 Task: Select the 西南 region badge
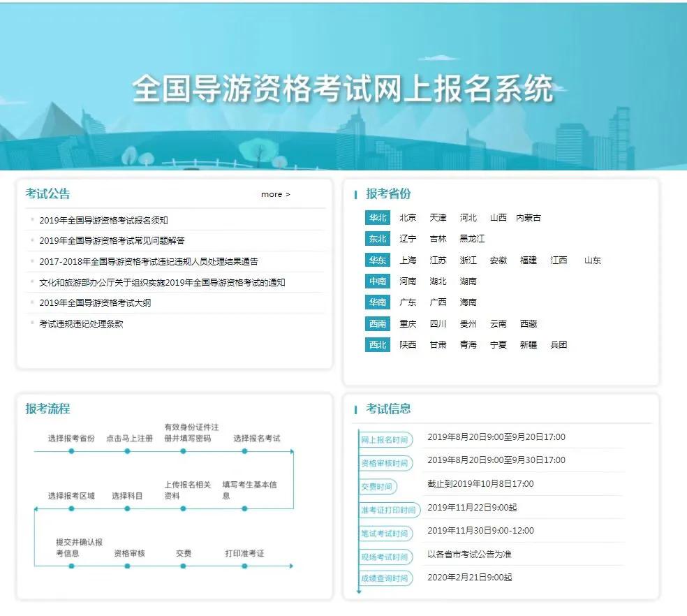click(x=377, y=323)
